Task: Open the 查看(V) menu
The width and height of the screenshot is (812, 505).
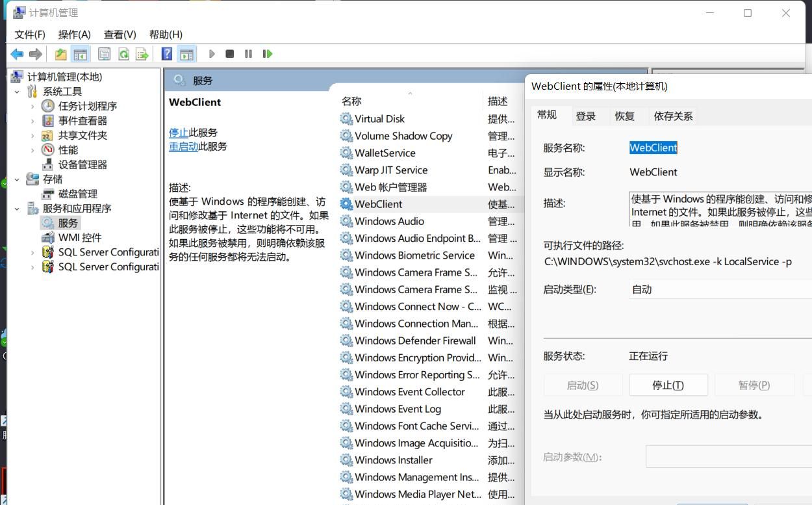Action: 119,34
